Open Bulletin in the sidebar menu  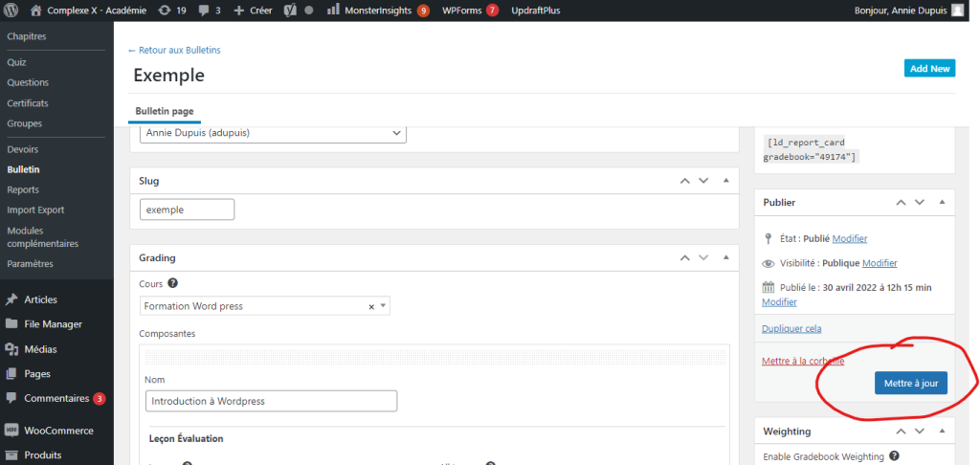[x=24, y=169]
